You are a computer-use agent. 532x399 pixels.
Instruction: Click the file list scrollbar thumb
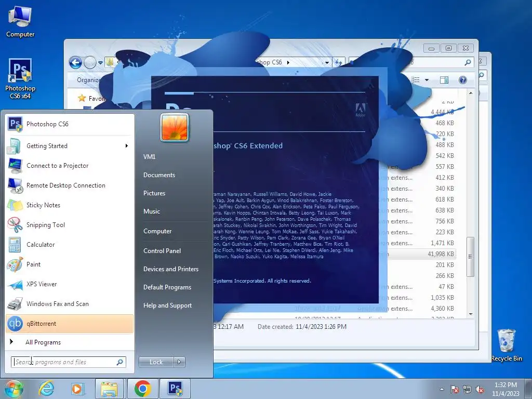tap(470, 257)
